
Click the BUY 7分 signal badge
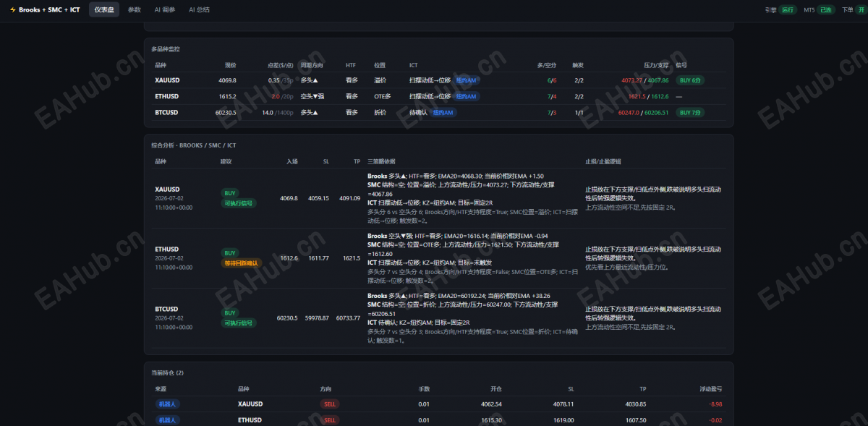690,112
